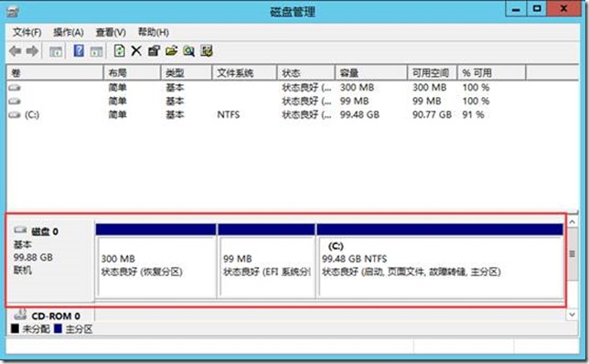Open the 文件(F) menu
The image size is (589, 364).
(27, 32)
